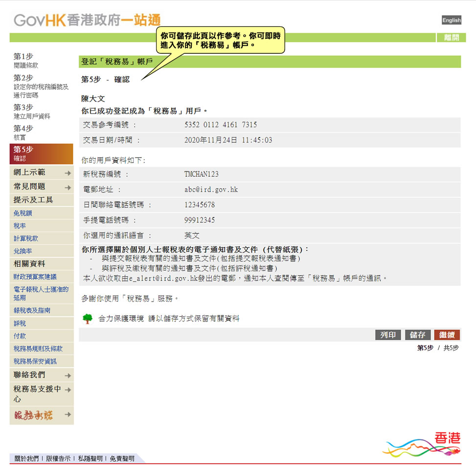The width and height of the screenshot is (476, 468).
Task: Click the 離開 exit button
Action: point(451,36)
